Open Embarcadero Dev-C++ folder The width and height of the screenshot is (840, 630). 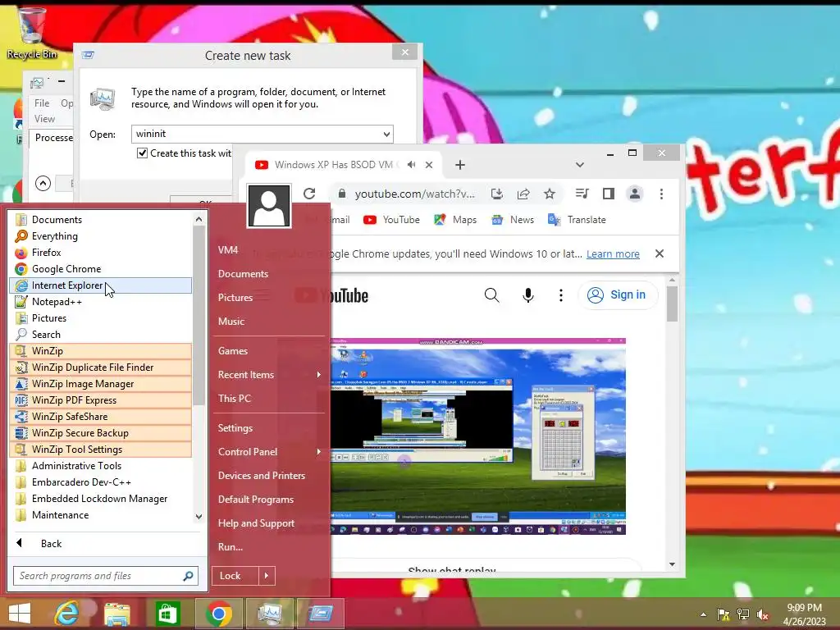[x=101, y=482]
